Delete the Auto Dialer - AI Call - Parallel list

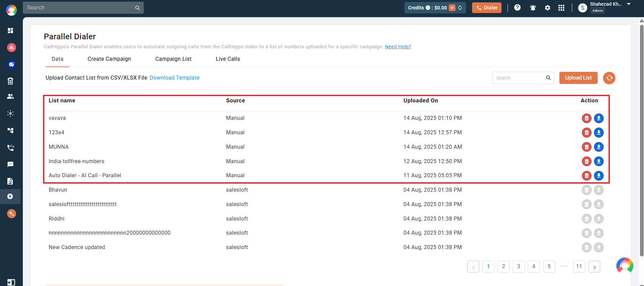pos(587,176)
